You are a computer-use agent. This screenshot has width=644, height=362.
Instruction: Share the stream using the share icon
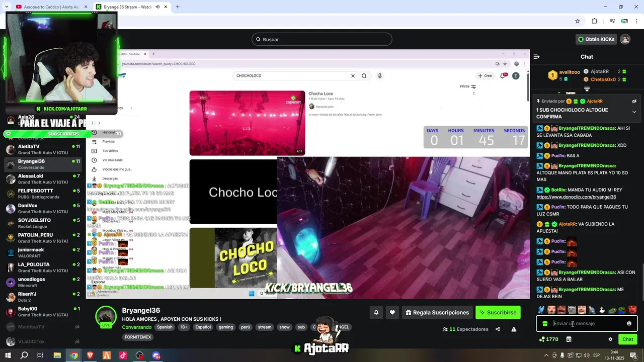498,329
